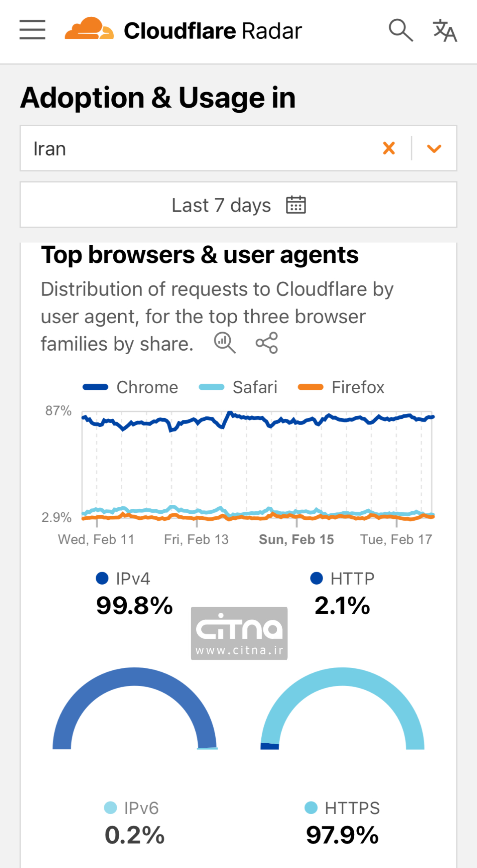Click the Cloudflare Radar title link
The width and height of the screenshot is (477, 868).
[213, 31]
